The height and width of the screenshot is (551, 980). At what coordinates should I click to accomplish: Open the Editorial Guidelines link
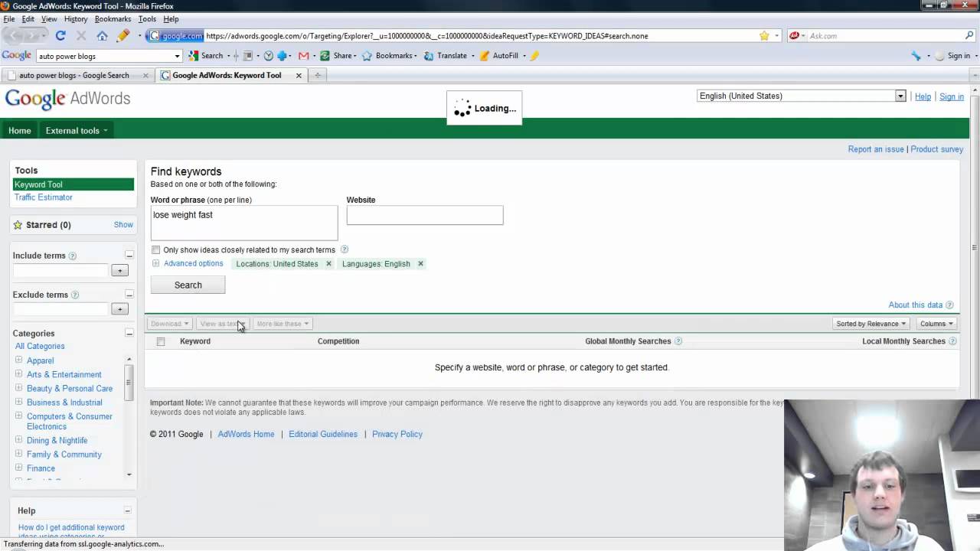pyautogui.click(x=323, y=434)
